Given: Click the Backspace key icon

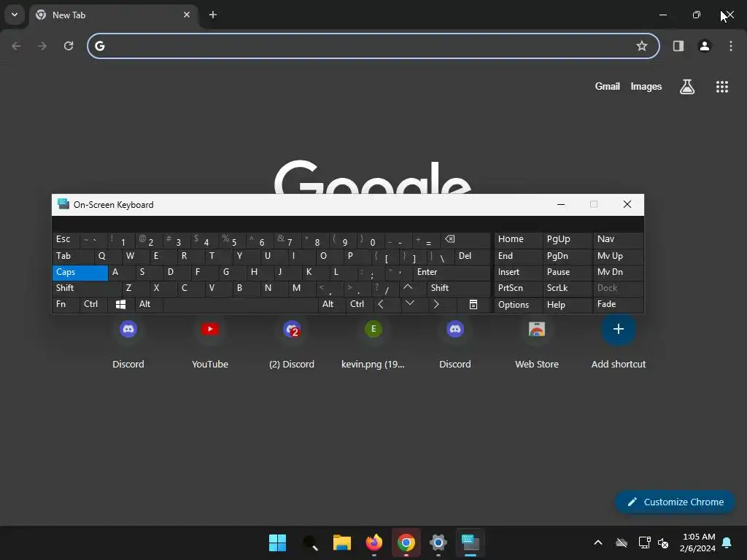Looking at the screenshot, I should point(465,240).
